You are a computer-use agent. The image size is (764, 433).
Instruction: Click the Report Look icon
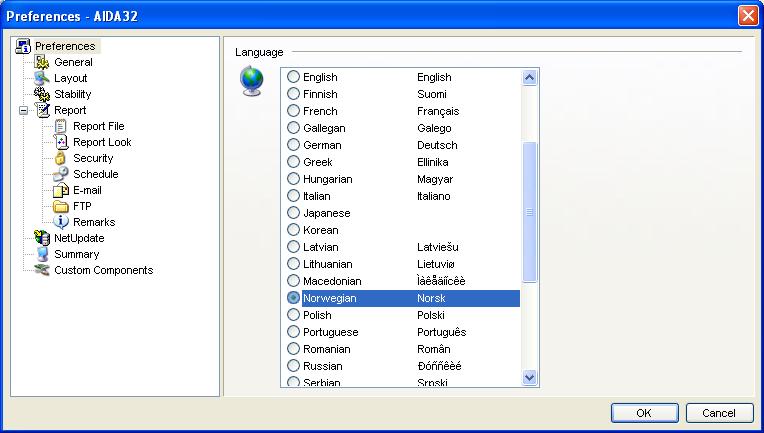point(61,142)
